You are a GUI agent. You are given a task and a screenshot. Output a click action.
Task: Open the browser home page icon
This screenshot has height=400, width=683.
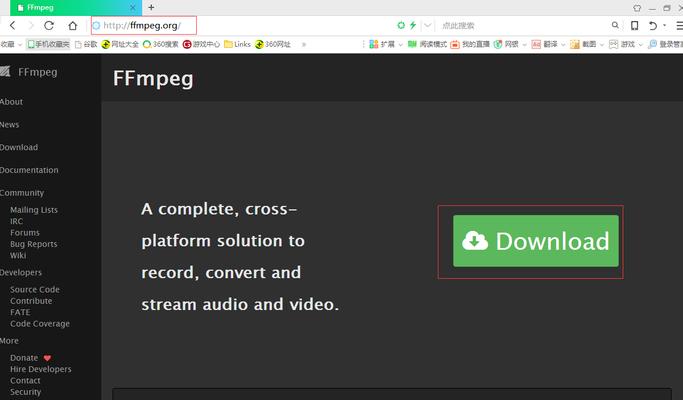[72, 26]
